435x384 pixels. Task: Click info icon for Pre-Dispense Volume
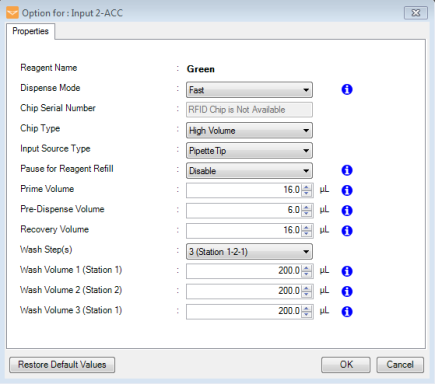tap(347, 211)
